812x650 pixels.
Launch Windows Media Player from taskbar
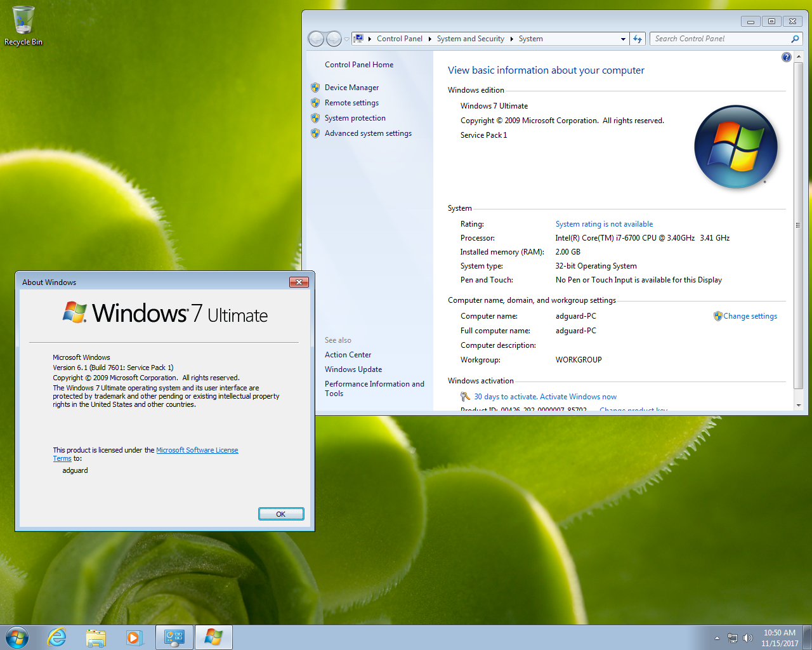point(134,637)
